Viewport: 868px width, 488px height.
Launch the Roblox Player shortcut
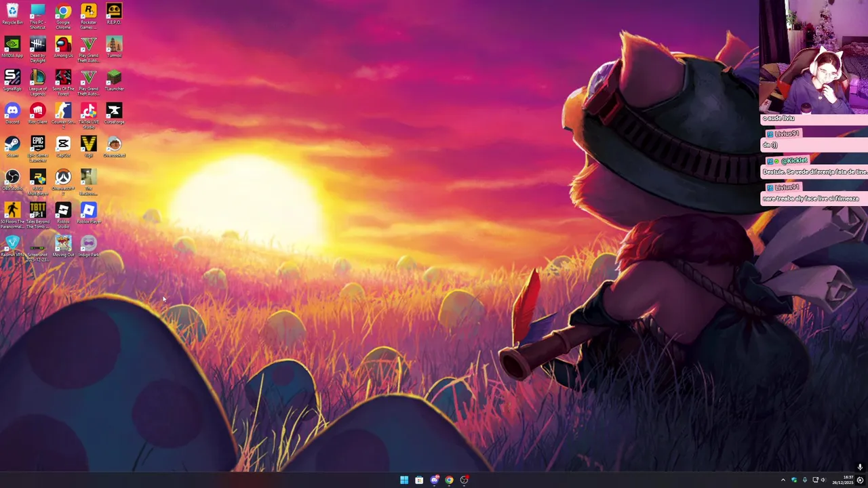point(88,213)
